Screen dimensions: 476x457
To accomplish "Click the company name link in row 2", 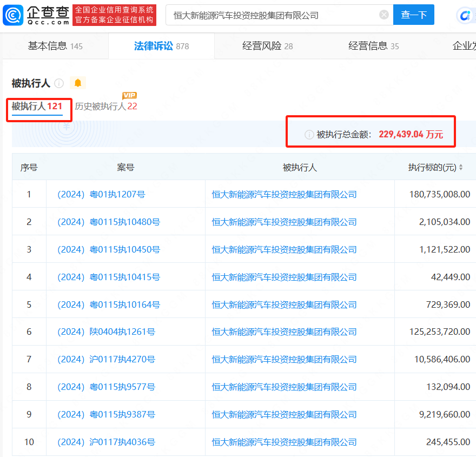I will pos(284,222).
